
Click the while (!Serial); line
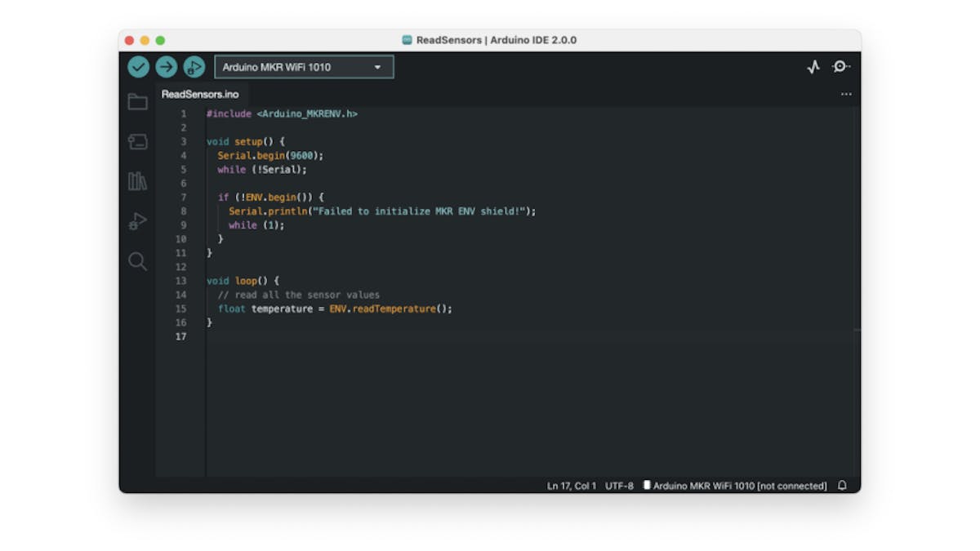[262, 169]
